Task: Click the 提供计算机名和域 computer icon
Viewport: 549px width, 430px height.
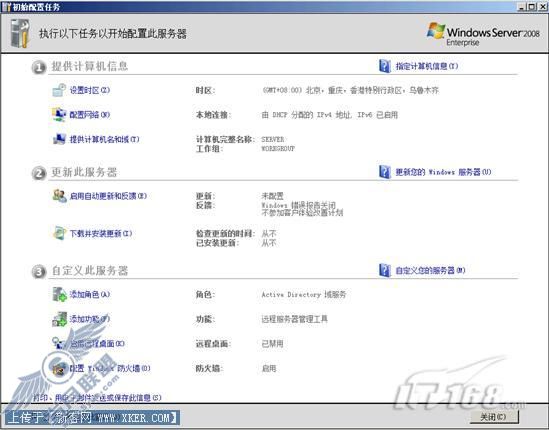Action: (x=59, y=139)
